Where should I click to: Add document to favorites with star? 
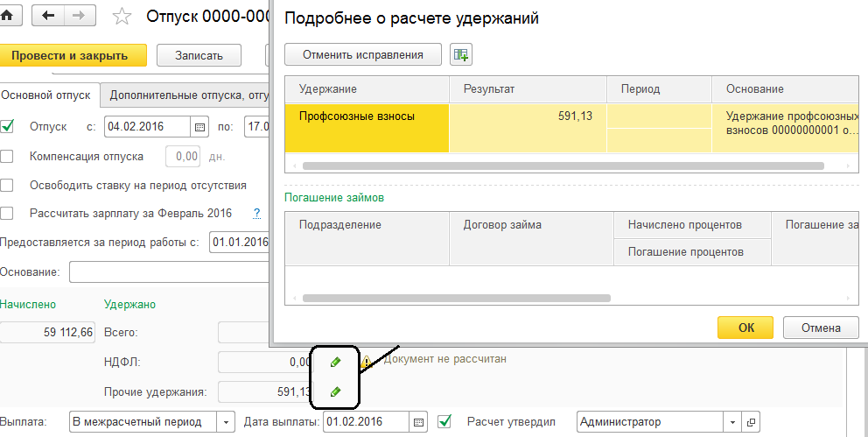[x=122, y=17]
